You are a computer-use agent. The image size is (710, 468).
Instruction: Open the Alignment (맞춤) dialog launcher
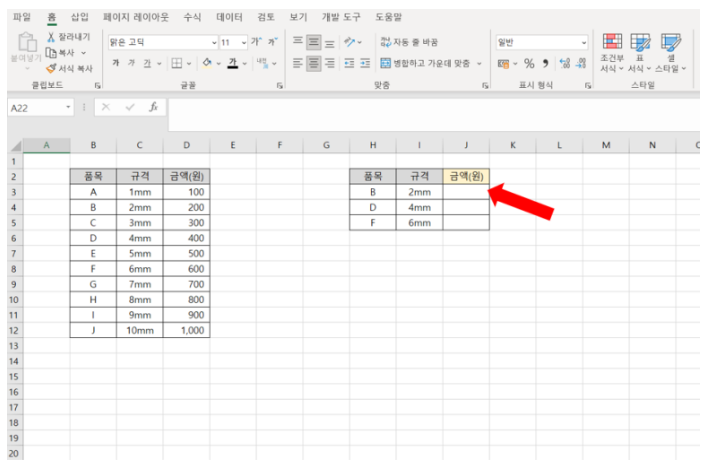(x=485, y=85)
